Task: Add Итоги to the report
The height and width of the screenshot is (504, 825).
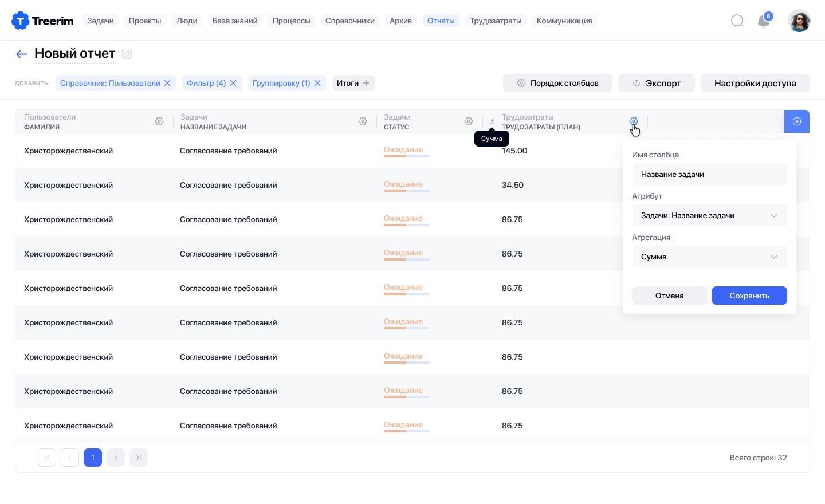Action: point(353,83)
